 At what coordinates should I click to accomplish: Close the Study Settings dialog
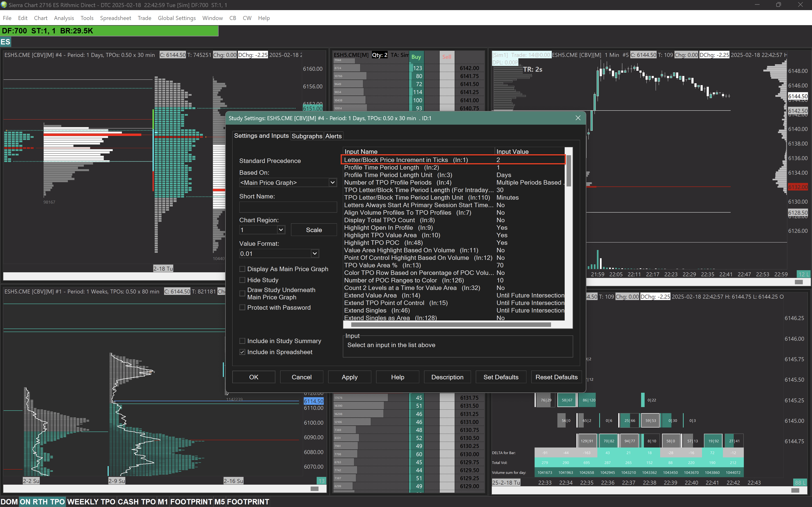[578, 118]
